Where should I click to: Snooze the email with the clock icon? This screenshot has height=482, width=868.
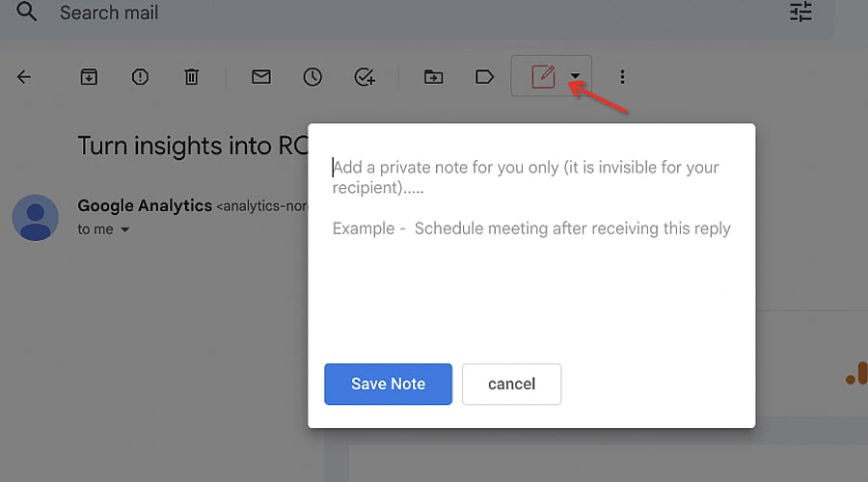[312, 77]
